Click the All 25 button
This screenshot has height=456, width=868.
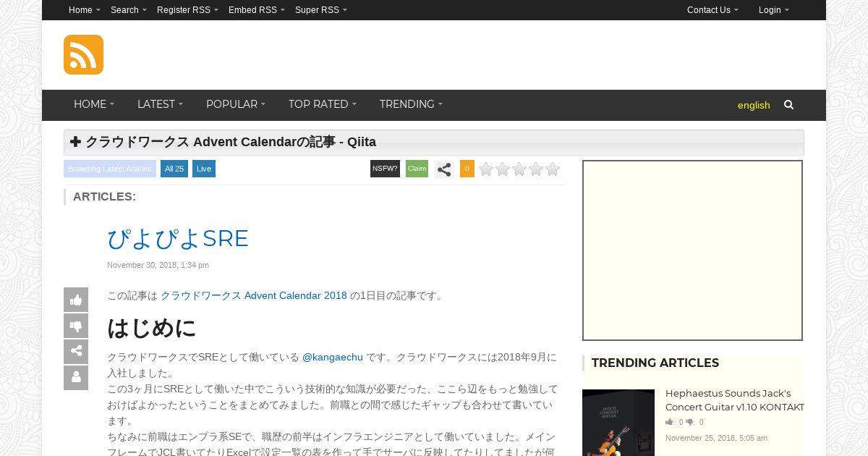click(x=174, y=169)
